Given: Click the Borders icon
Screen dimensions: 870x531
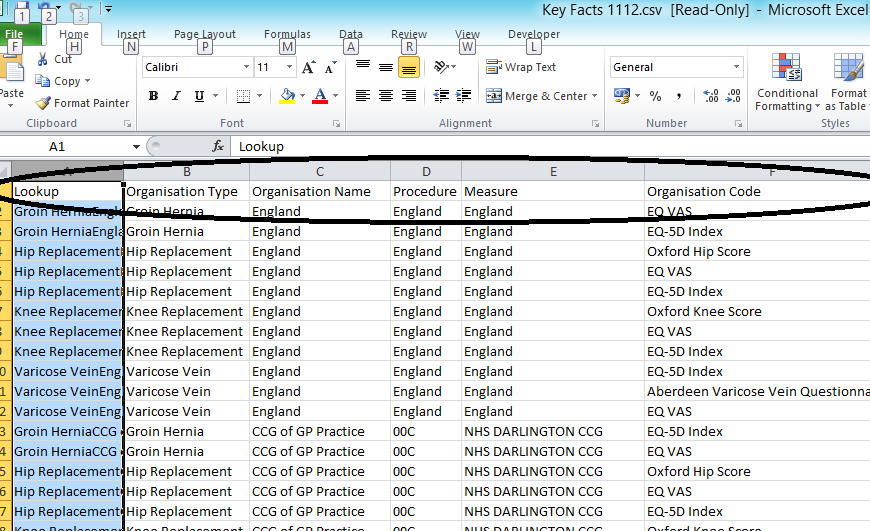Looking at the screenshot, I should pyautogui.click(x=243, y=96).
